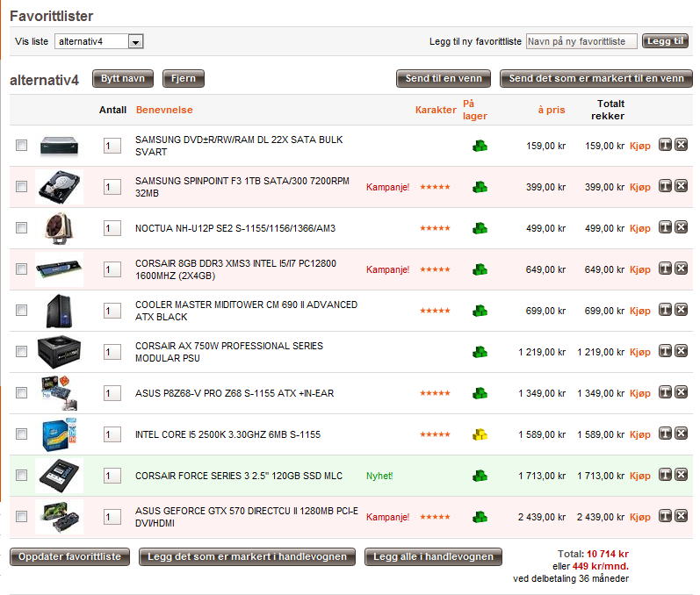Click T icon on Intel Core i5 2500K row
Image resolution: width=700 pixels, height=595 pixels.
click(x=665, y=434)
